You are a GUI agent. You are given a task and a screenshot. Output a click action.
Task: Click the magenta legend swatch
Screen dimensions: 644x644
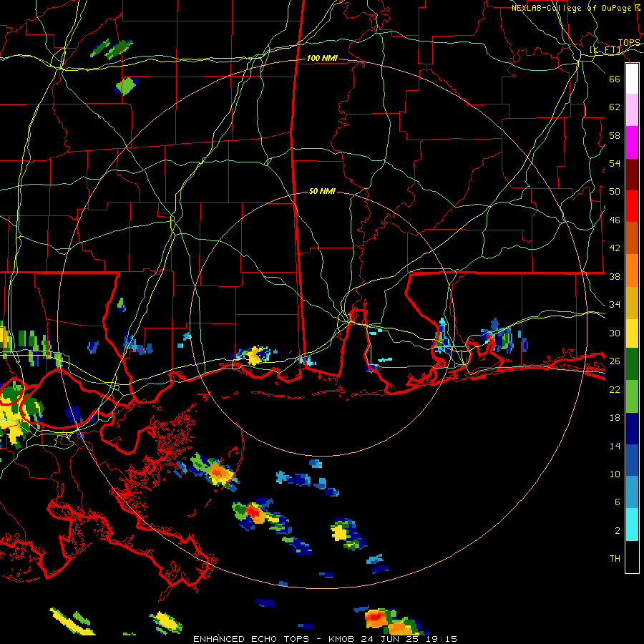pyautogui.click(x=632, y=142)
